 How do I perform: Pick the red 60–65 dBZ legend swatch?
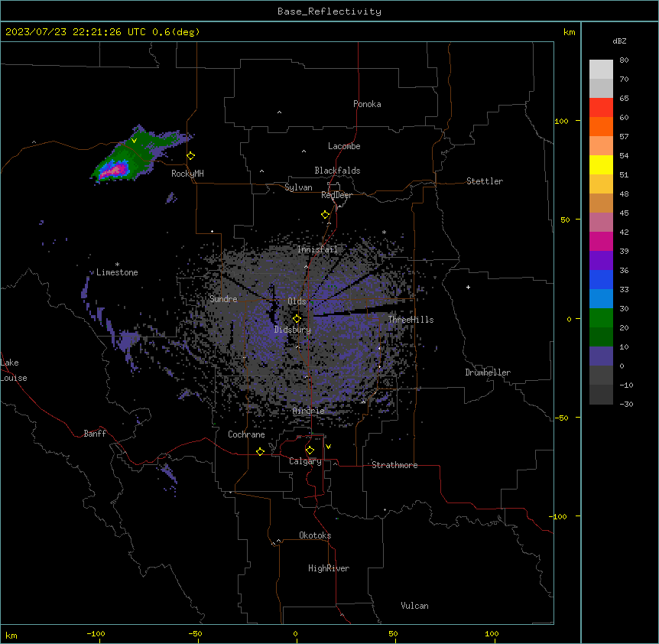[x=601, y=107]
